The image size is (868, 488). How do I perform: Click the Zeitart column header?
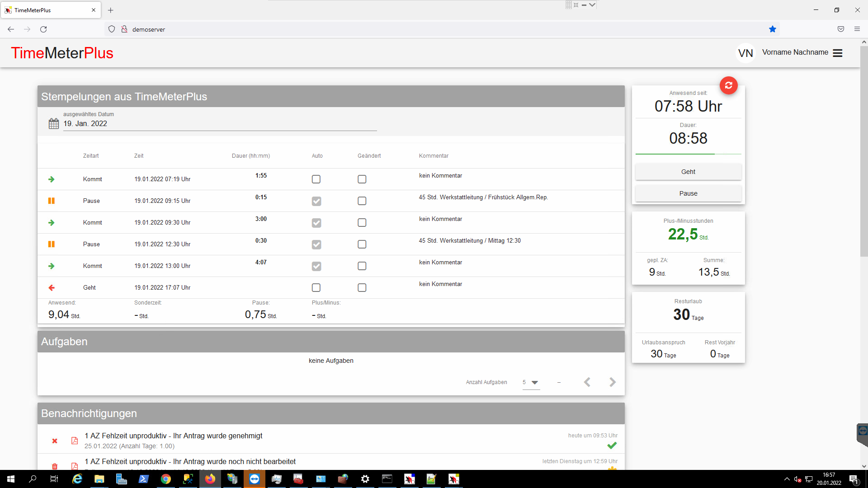[x=91, y=156]
